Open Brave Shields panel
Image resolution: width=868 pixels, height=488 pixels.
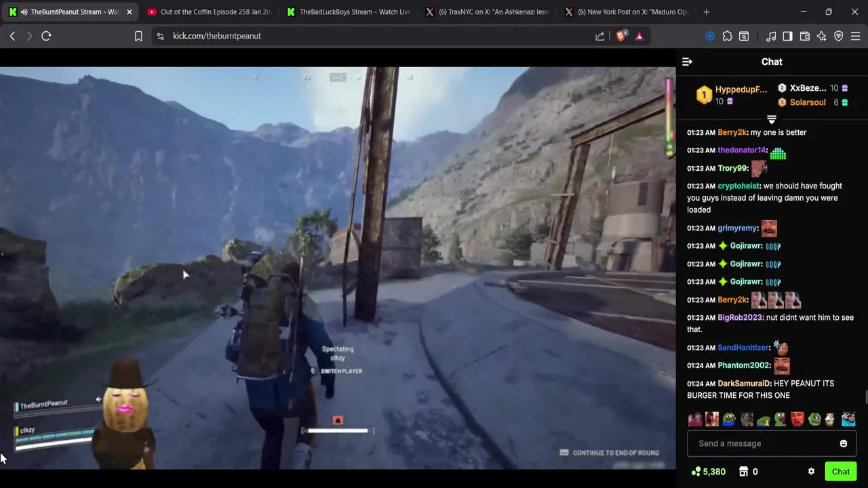click(621, 36)
